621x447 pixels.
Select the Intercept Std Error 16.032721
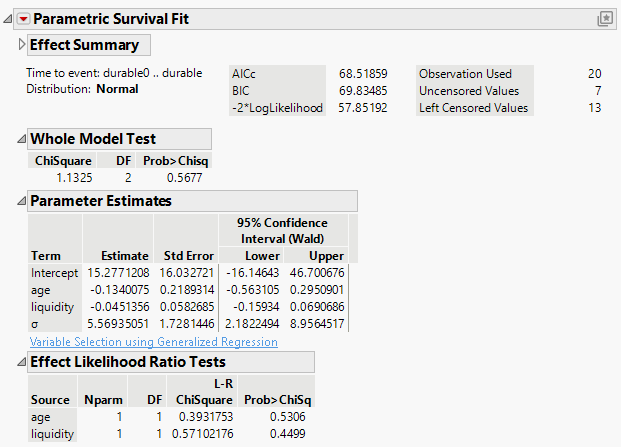pos(187,273)
